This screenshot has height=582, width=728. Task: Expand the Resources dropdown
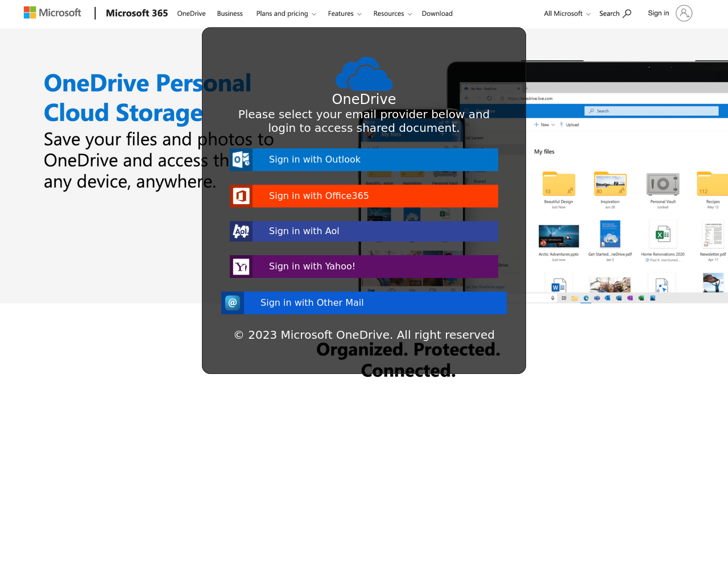pyautogui.click(x=392, y=14)
